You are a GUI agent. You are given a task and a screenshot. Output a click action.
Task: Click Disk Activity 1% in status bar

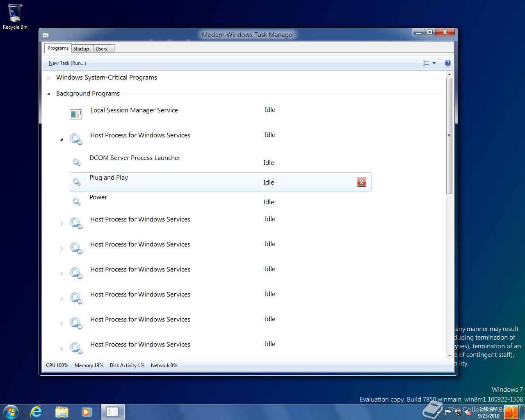(127, 365)
